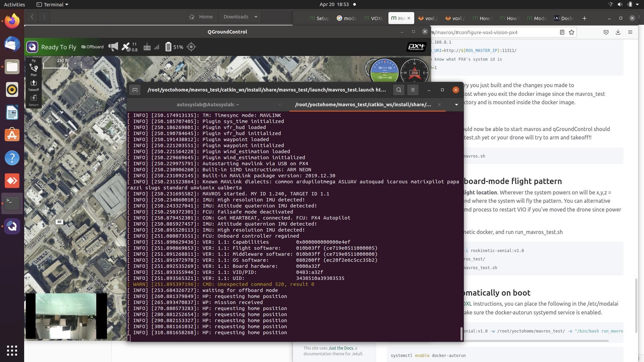Switch to the VOXL Firefox tab
The width and height of the screenshot is (644, 362).
click(x=373, y=18)
